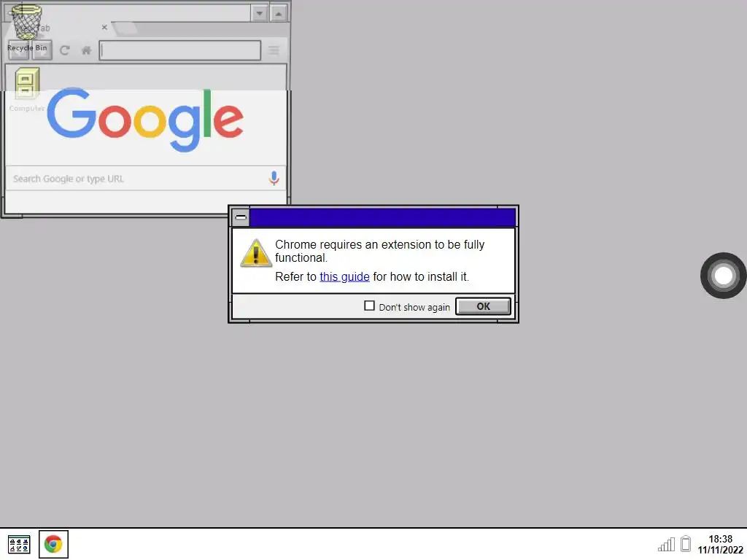Open new tab button beside Chrome tab
Screen dimensions: 747x560
tap(124, 28)
